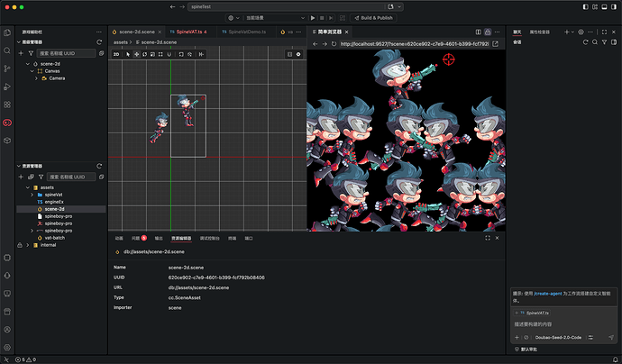Click the Build & Publish button
The width and height of the screenshot is (622, 364).
373,18
